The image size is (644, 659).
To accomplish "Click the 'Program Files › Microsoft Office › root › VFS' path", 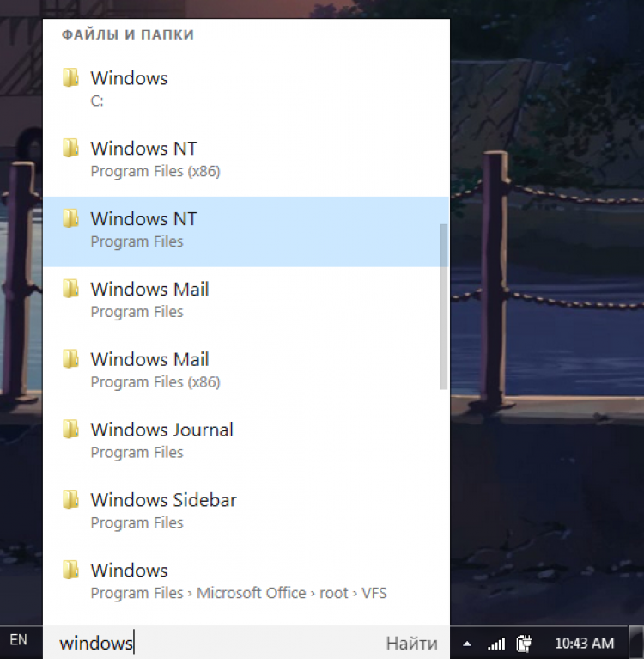I will pyautogui.click(x=238, y=593).
